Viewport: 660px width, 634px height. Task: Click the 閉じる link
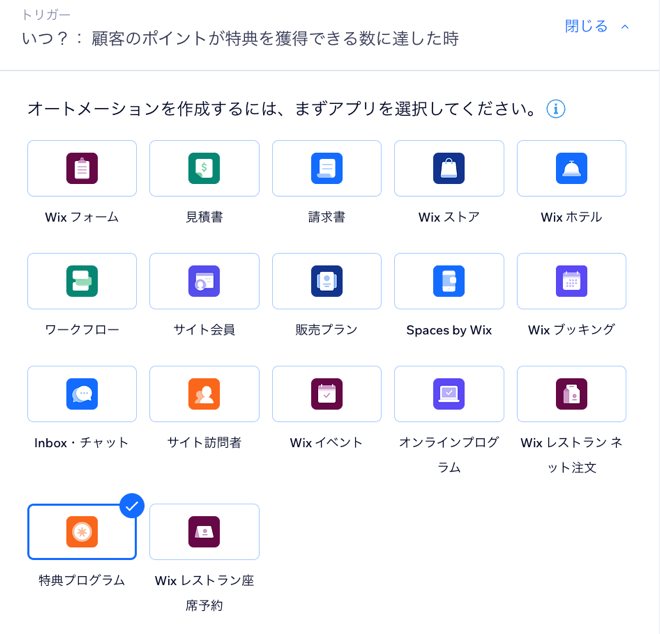pyautogui.click(x=586, y=27)
